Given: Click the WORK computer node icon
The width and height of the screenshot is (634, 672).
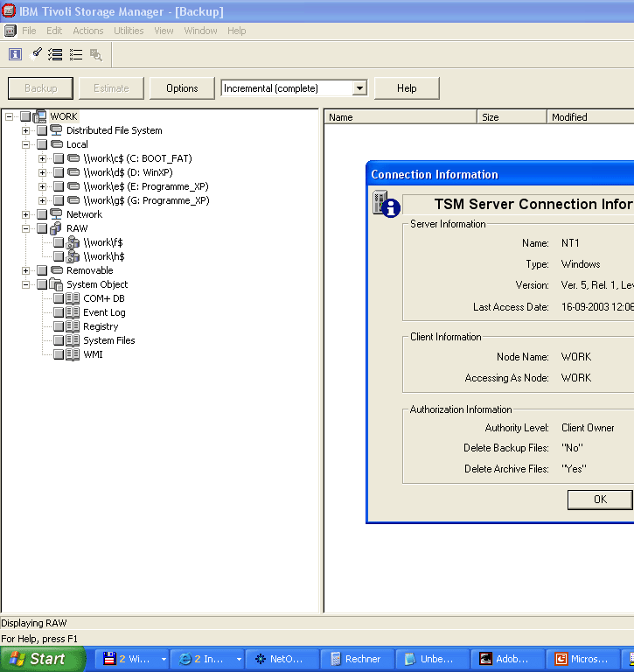Looking at the screenshot, I should pyautogui.click(x=39, y=116).
